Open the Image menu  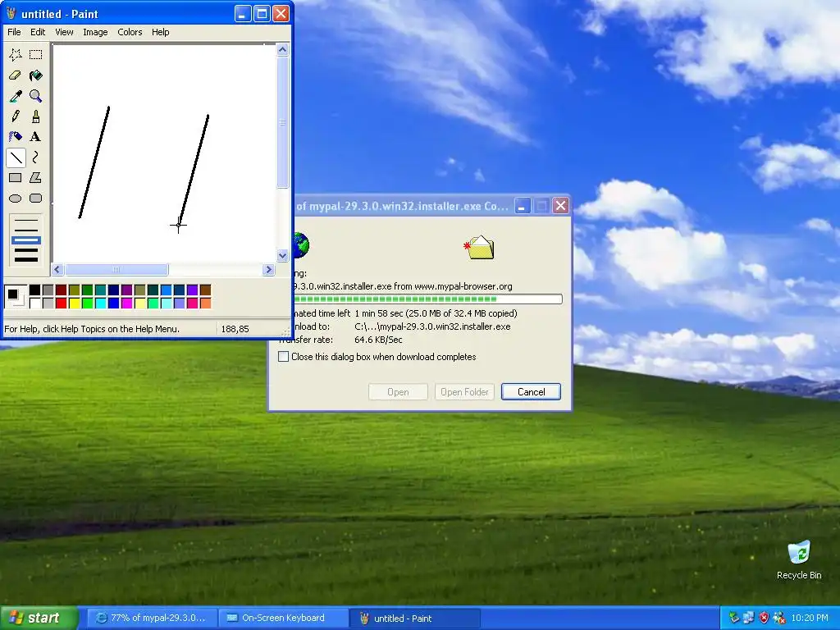[x=95, y=32]
